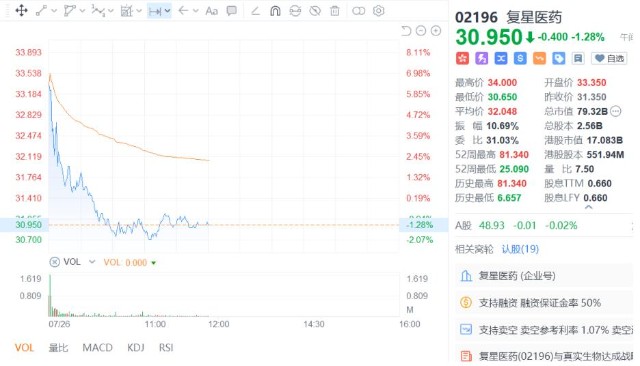Image resolution: width=640 pixels, height=366 pixels.
Task: Switch to the MACD indicator tab
Action: pyautogui.click(x=97, y=348)
